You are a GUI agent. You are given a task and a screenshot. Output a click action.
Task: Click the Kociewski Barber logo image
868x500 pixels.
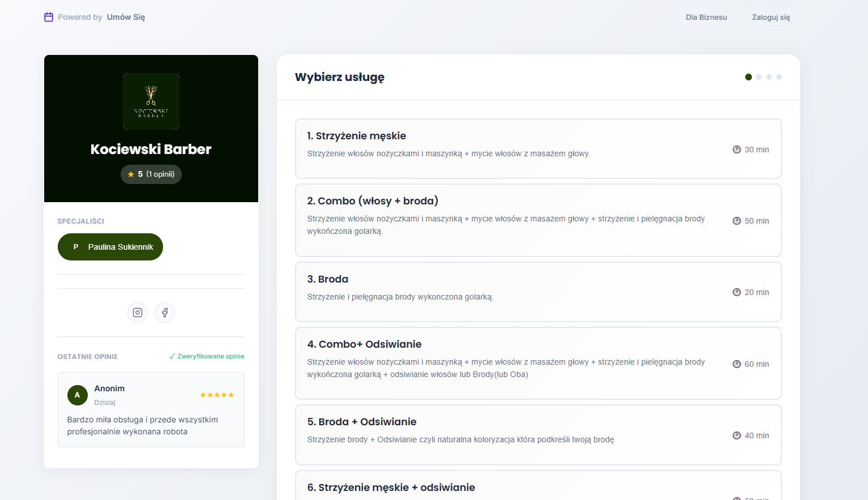pos(151,101)
